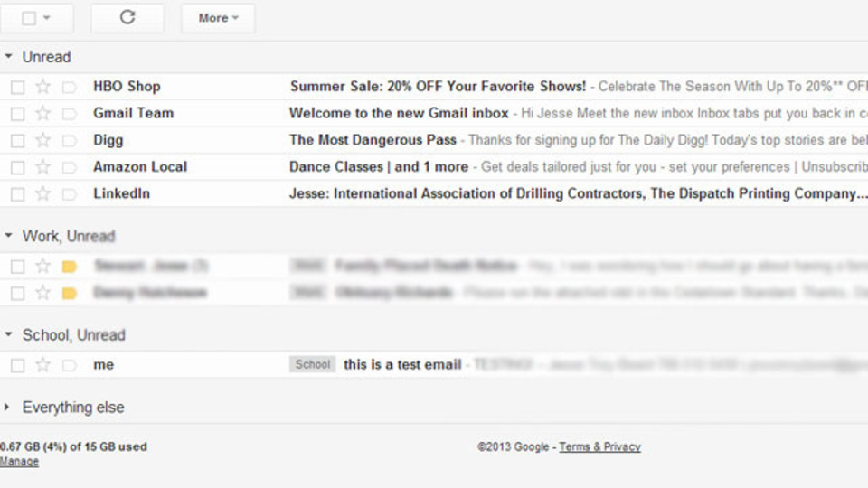The width and height of the screenshot is (868, 488).
Task: Tick the checkbox for the HBO Shop email
Action: (x=18, y=87)
